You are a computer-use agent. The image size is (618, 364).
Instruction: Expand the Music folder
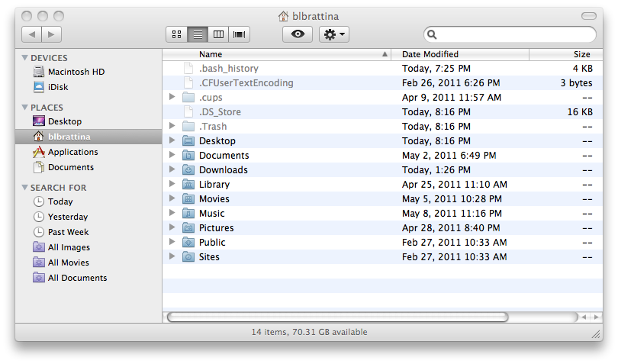point(172,213)
